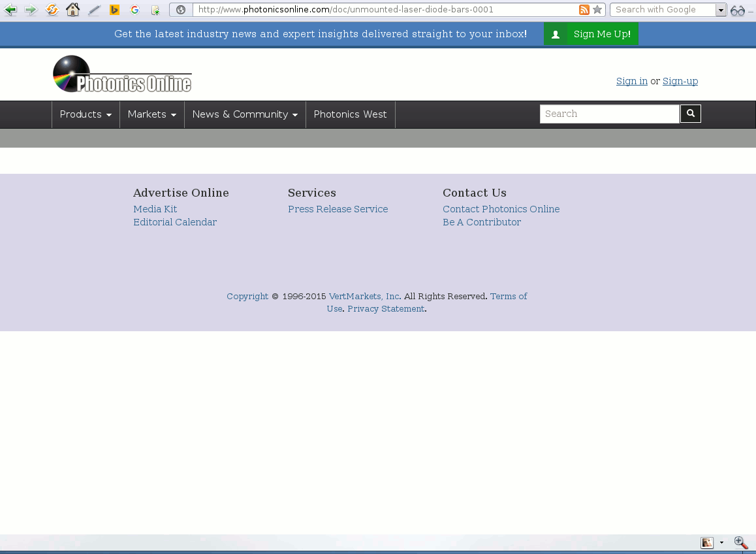Screen dimensions: 756x554
Task: Open the home page via house icon
Action: [73, 10]
